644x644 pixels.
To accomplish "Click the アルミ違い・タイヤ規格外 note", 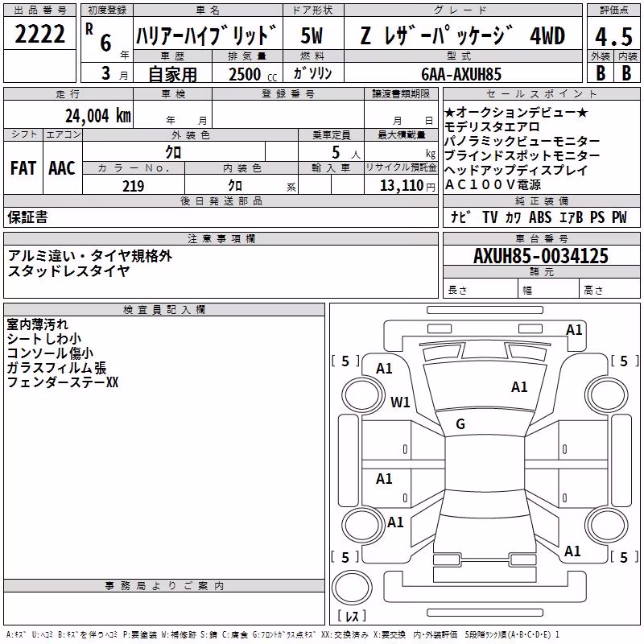I will click(x=90, y=256).
